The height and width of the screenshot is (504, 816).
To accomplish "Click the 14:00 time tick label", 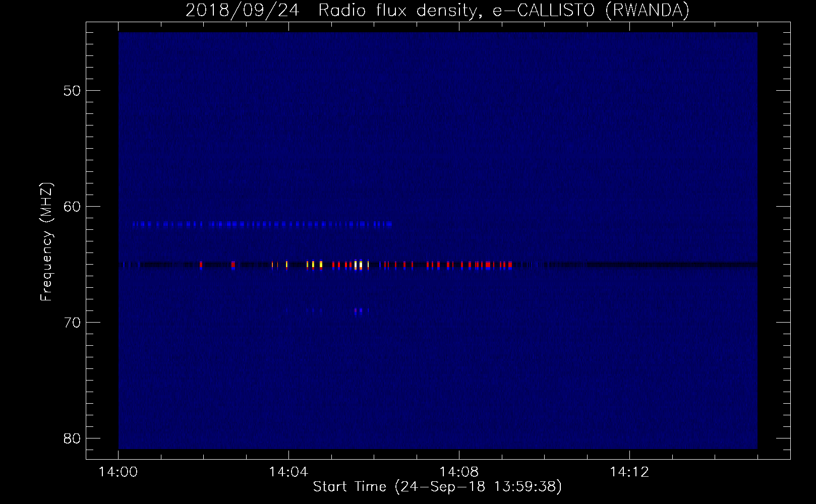I will pyautogui.click(x=118, y=472).
